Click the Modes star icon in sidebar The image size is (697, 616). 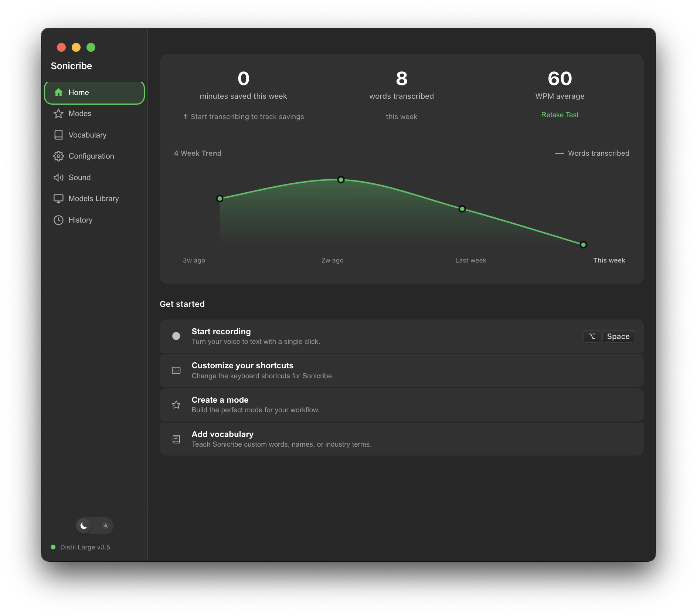(58, 114)
